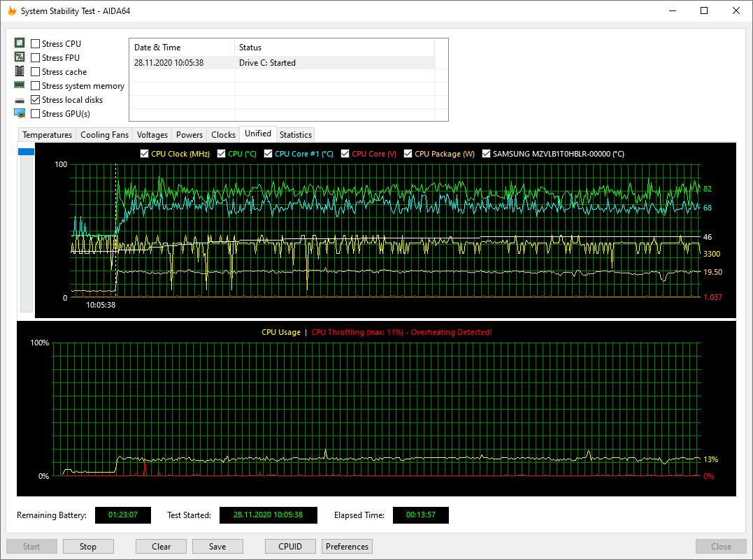
Task: Toggle the CPU Clock (MHz) graph checkbox
Action: [x=145, y=154]
